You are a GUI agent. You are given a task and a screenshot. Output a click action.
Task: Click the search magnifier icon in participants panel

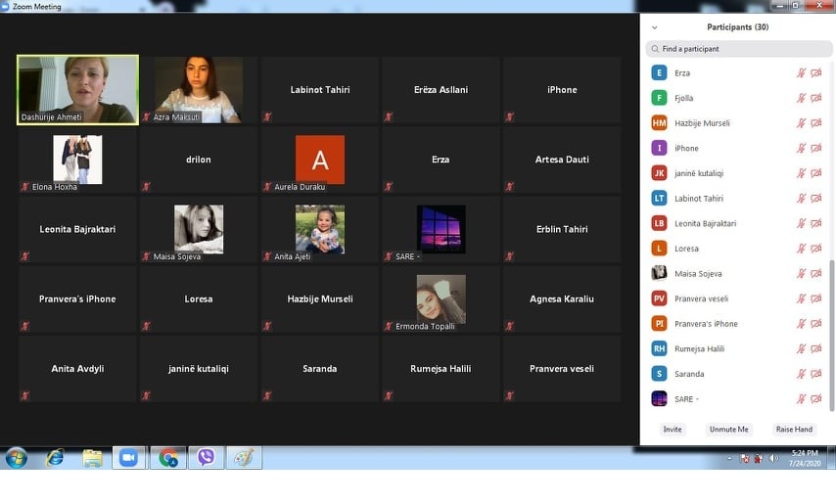[655, 49]
